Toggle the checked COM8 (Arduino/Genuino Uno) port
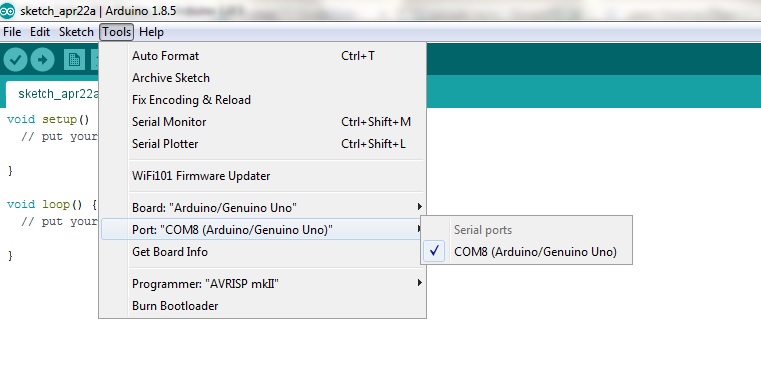This screenshot has width=761, height=382. pyautogui.click(x=527, y=252)
